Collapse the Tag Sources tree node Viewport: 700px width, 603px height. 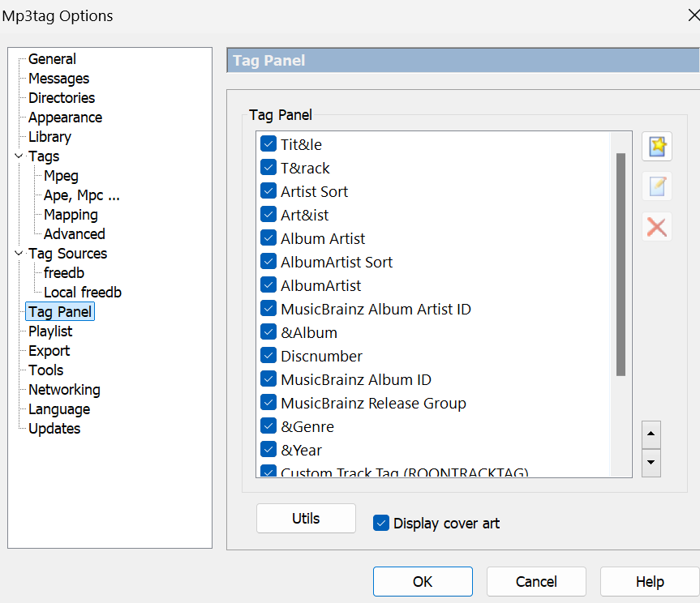click(x=19, y=254)
